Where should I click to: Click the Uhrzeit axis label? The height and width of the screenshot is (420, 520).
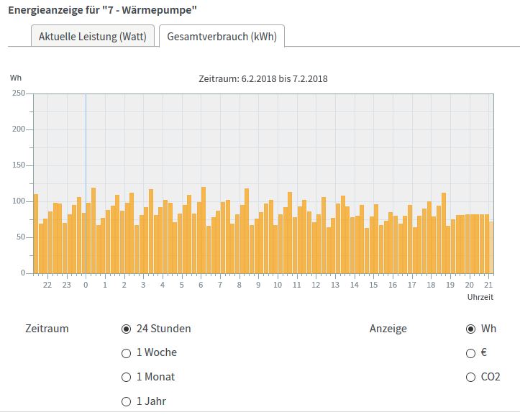(480, 296)
